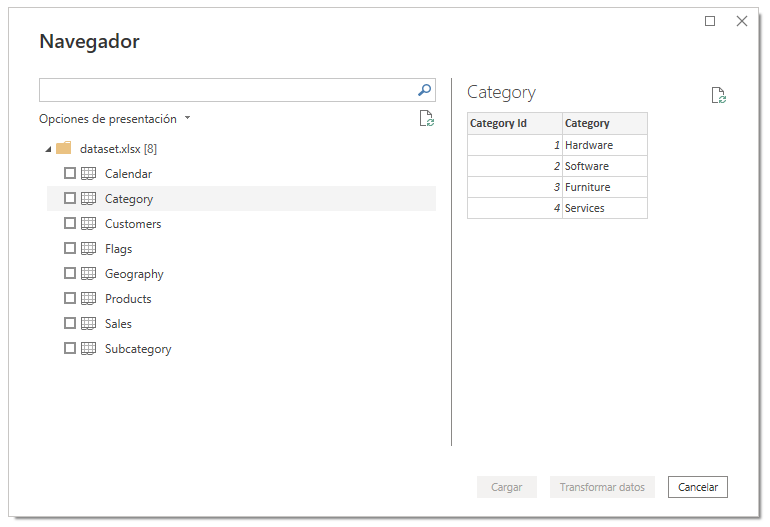The image size is (770, 527).
Task: Click inside the search input field
Action: point(225,90)
